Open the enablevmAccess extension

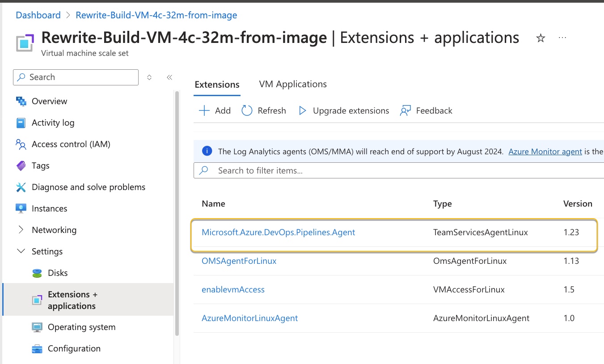[x=233, y=289]
